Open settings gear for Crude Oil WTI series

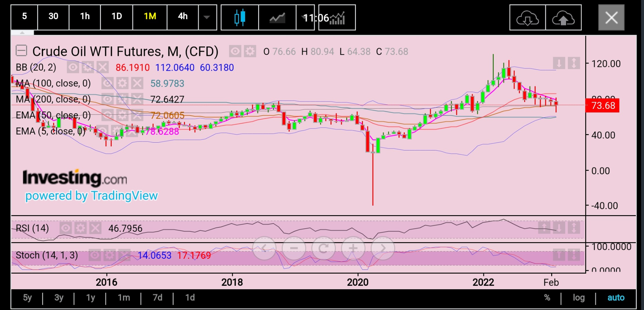point(250,51)
